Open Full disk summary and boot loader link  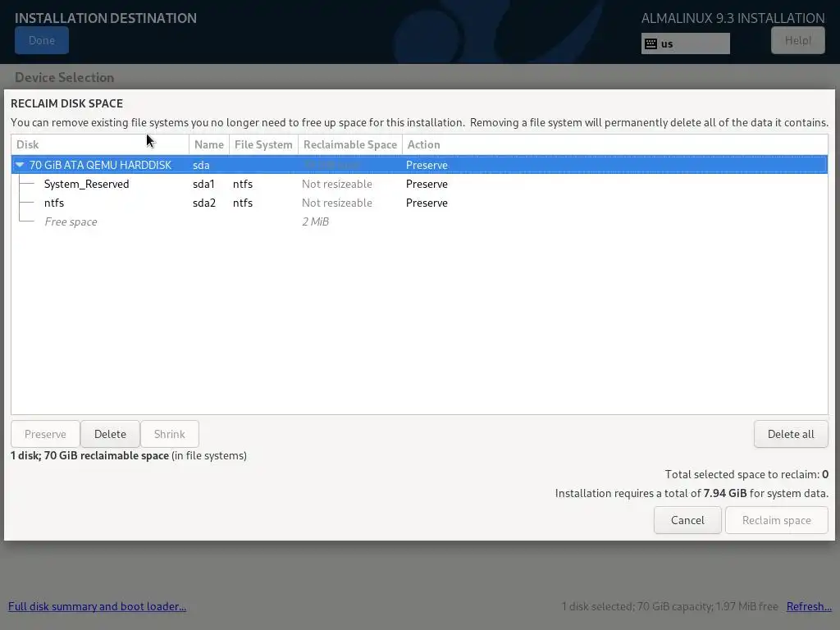click(97, 606)
